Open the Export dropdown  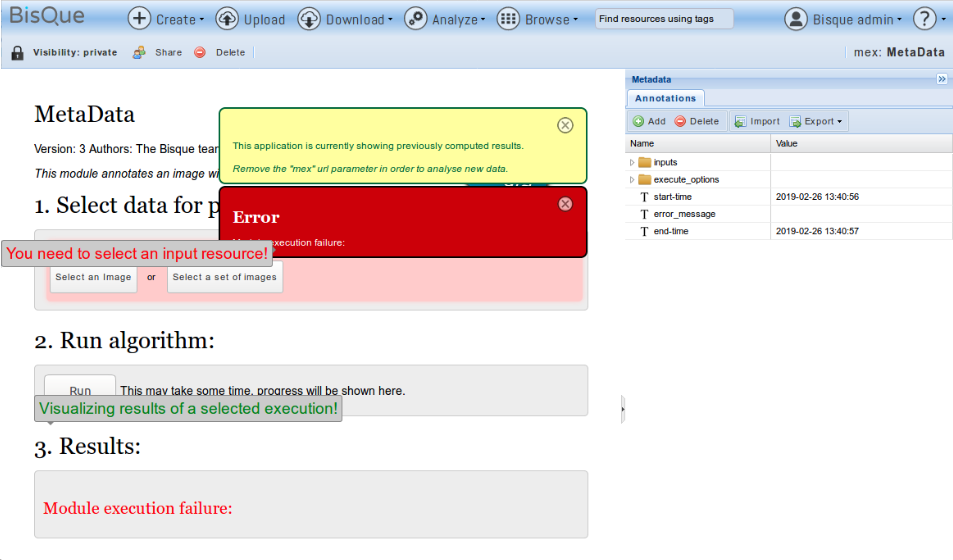[816, 121]
